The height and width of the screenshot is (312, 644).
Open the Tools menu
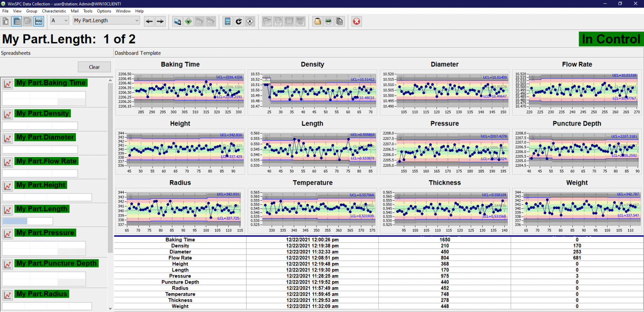(88, 11)
